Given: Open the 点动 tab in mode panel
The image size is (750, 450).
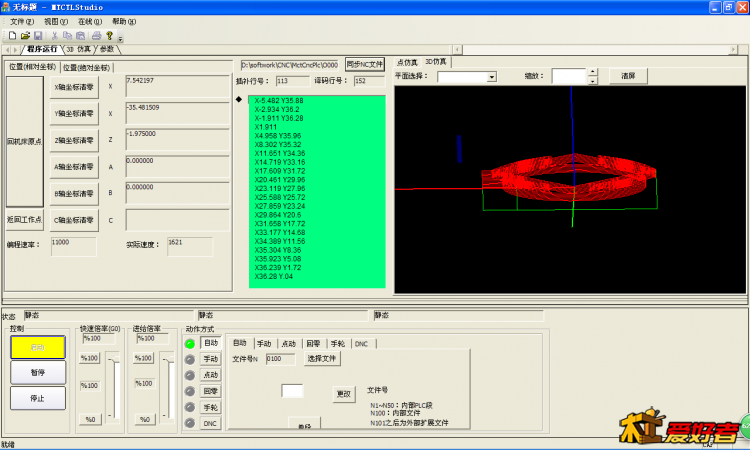Looking at the screenshot, I should [289, 344].
